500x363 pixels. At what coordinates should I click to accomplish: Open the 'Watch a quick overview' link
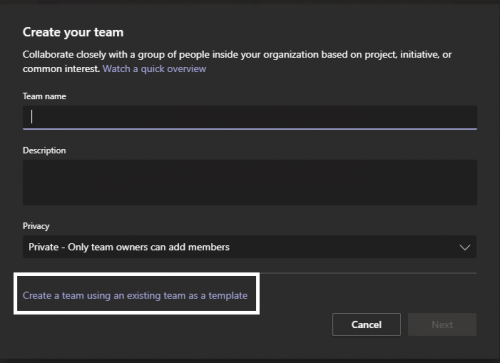tap(154, 69)
